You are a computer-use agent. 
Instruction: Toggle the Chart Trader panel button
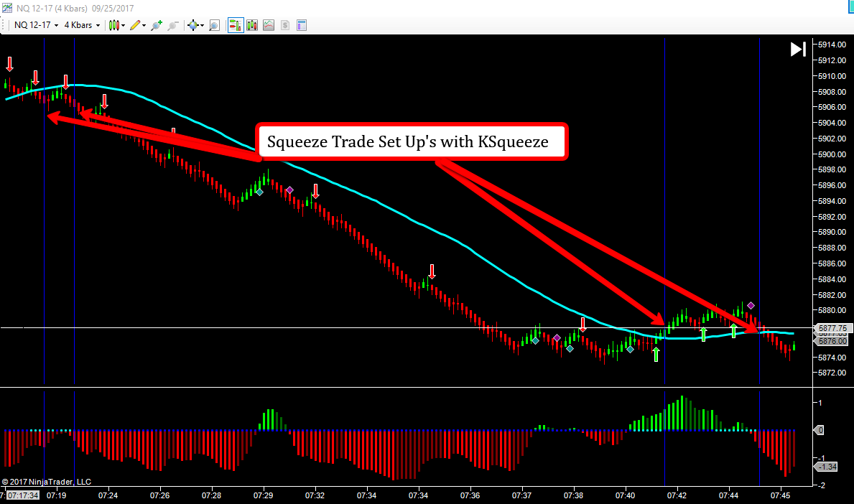point(236,25)
